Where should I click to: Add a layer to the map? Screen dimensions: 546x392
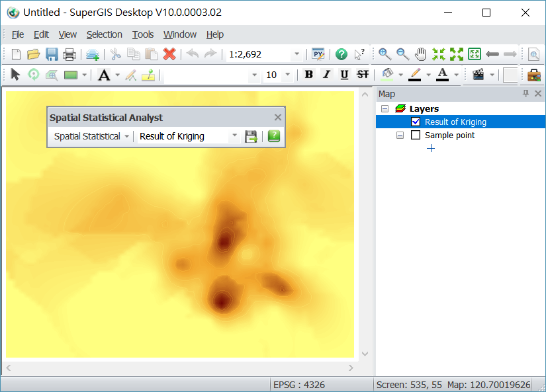pyautogui.click(x=92, y=55)
